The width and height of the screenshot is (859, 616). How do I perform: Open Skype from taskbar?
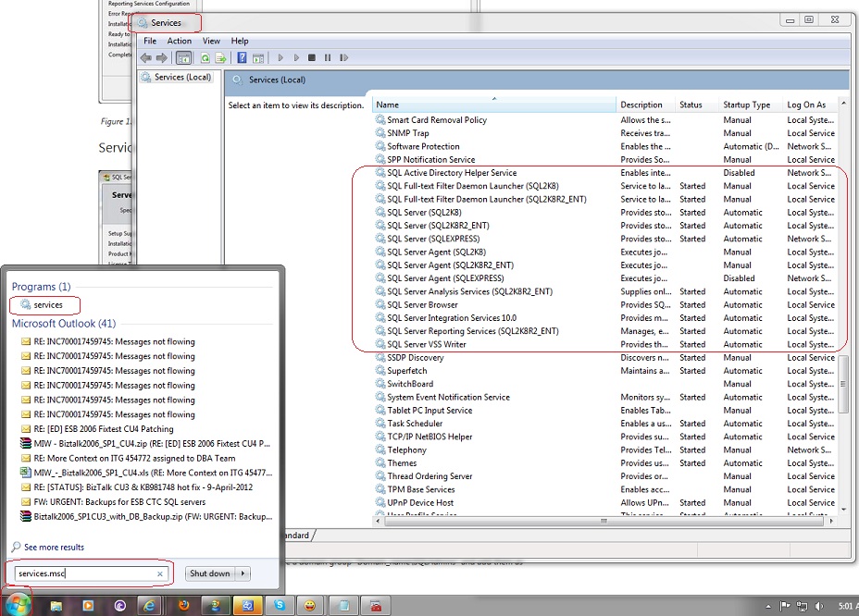click(280, 606)
